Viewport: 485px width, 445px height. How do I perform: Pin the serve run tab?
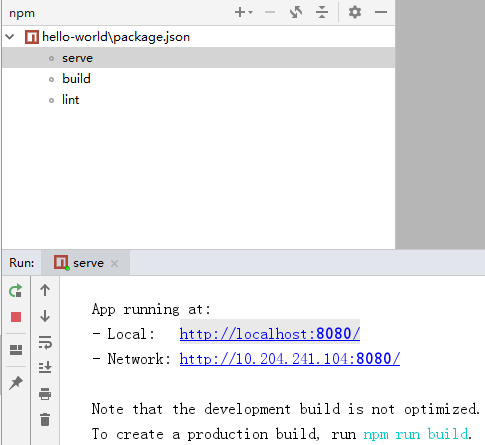coord(16,383)
